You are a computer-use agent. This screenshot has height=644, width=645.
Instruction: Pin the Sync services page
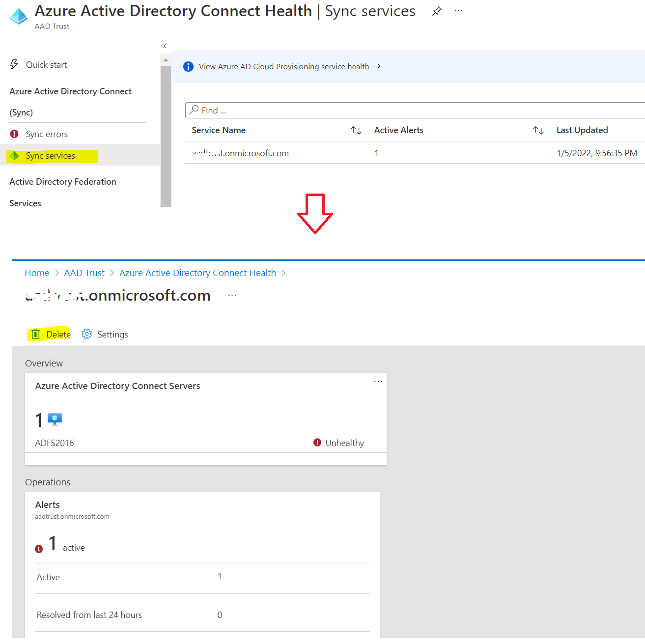(x=436, y=11)
